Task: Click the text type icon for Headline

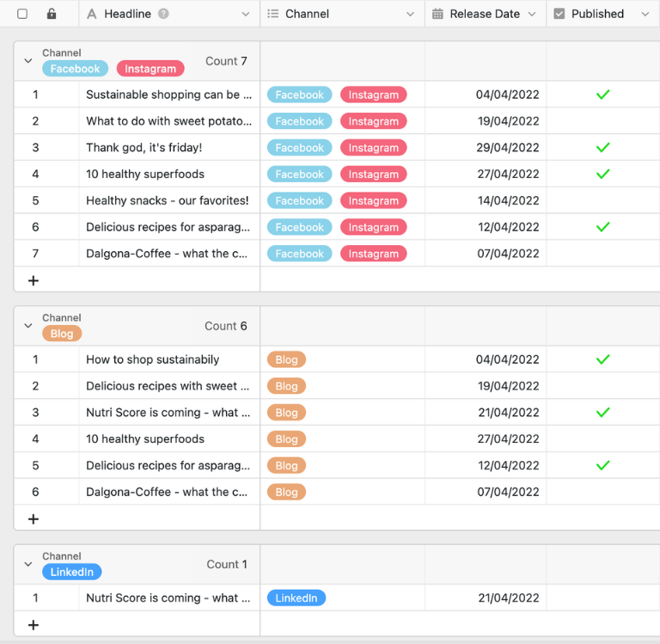Action: (92, 14)
